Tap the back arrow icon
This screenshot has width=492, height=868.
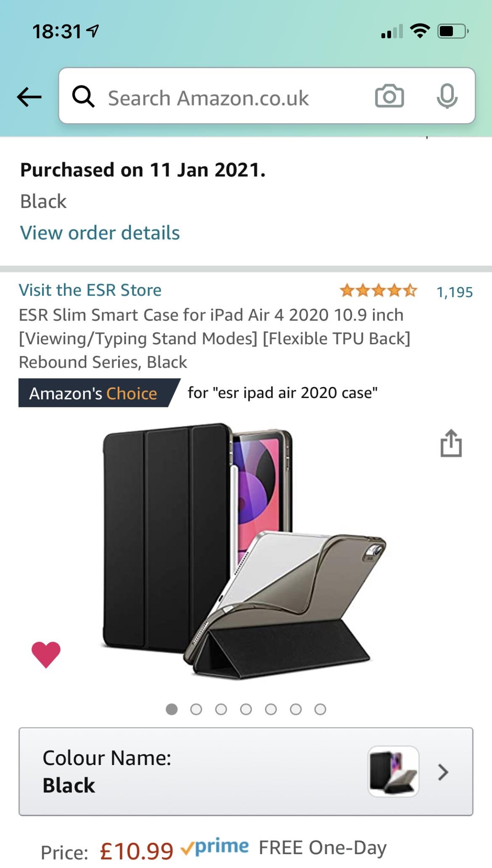[29, 97]
